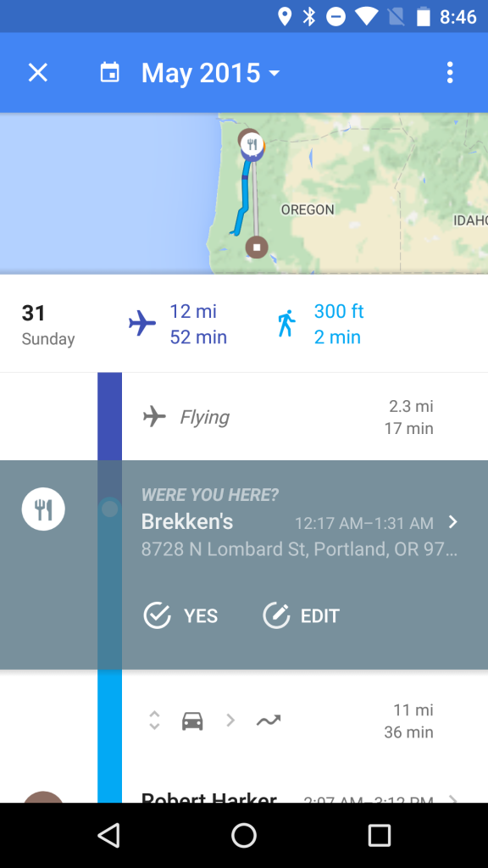This screenshot has height=868, width=488.
Task: Open the May 2015 date dropdown
Action: [210, 73]
